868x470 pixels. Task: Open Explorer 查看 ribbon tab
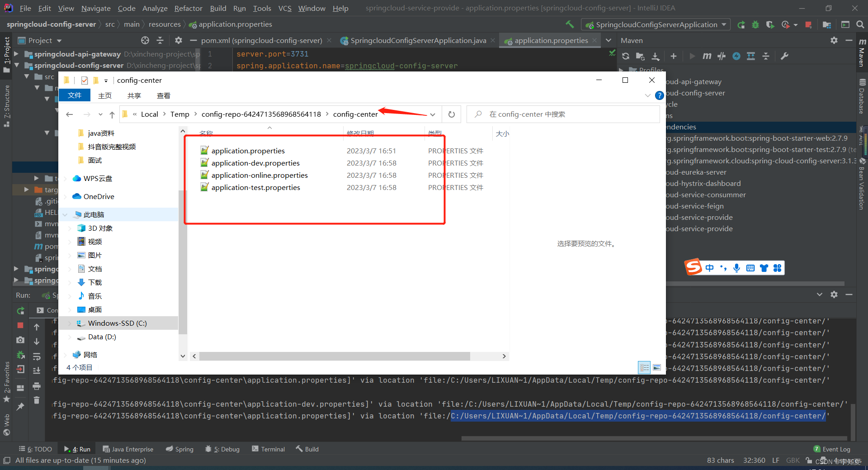(164, 95)
